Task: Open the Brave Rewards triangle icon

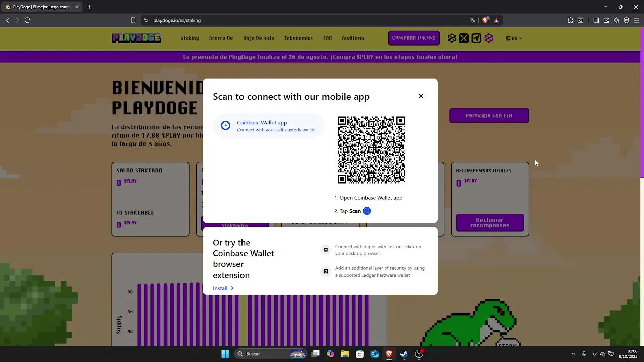Action: click(x=496, y=20)
